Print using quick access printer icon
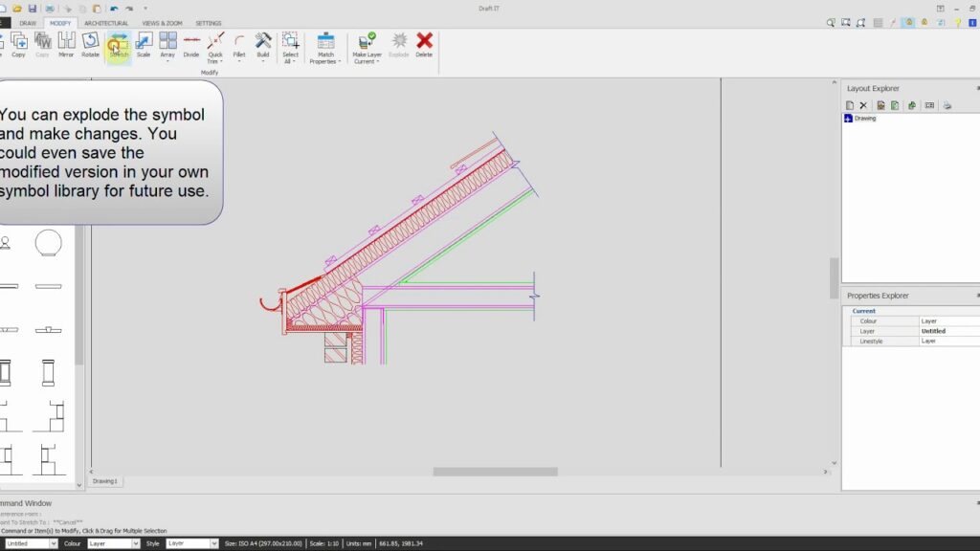This screenshot has width=980, height=551. point(50,9)
